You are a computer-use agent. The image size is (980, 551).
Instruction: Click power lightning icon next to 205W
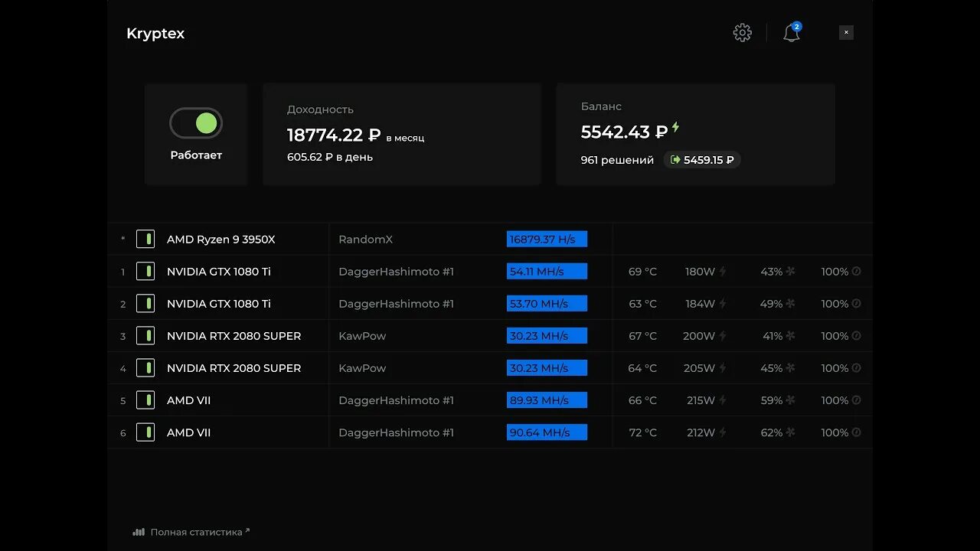(x=722, y=368)
